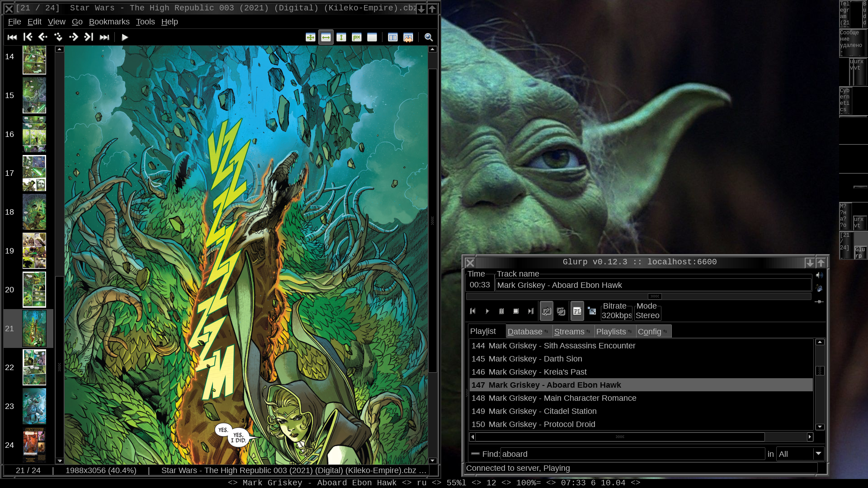Skip to next track in Glurp
This screenshot has height=488, width=868.
[x=530, y=311]
